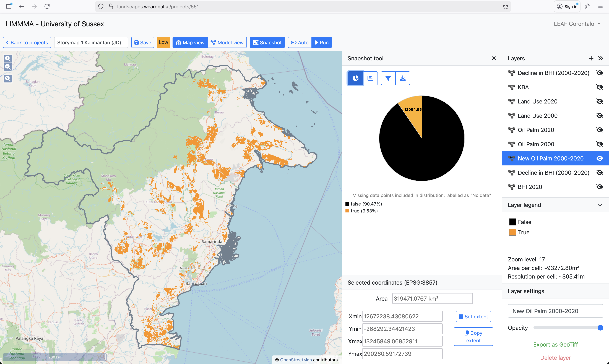The width and height of the screenshot is (609, 364).
Task: Zoom in on the map
Action: [x=8, y=58]
